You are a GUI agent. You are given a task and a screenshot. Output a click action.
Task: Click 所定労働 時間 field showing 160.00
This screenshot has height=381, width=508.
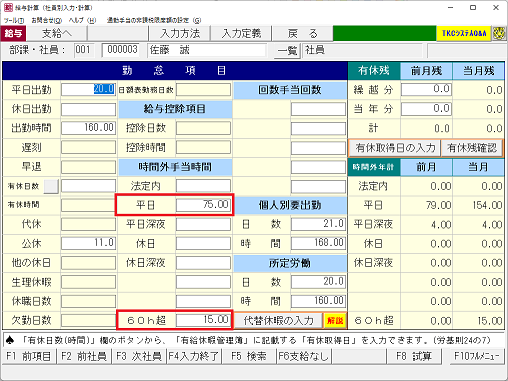click(x=318, y=301)
